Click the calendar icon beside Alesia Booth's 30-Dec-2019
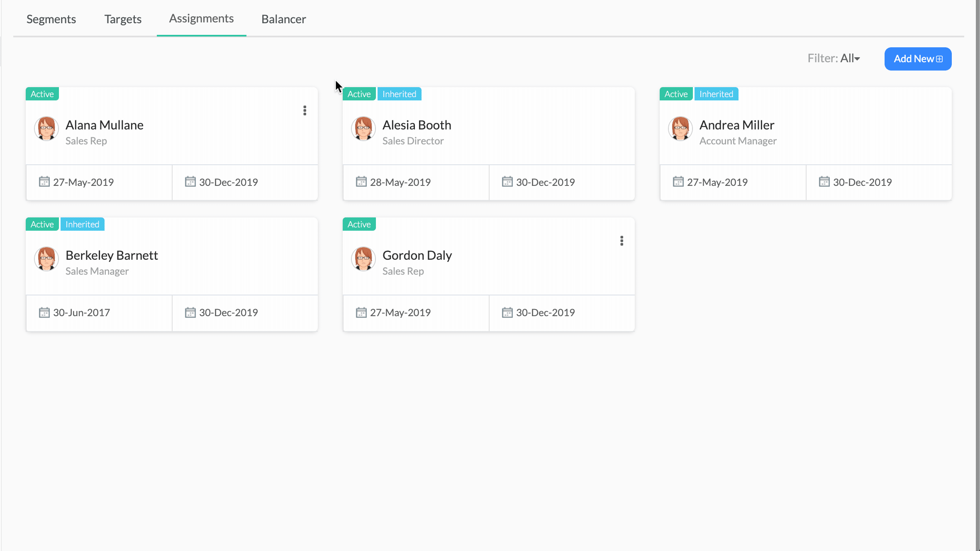 [x=507, y=182]
